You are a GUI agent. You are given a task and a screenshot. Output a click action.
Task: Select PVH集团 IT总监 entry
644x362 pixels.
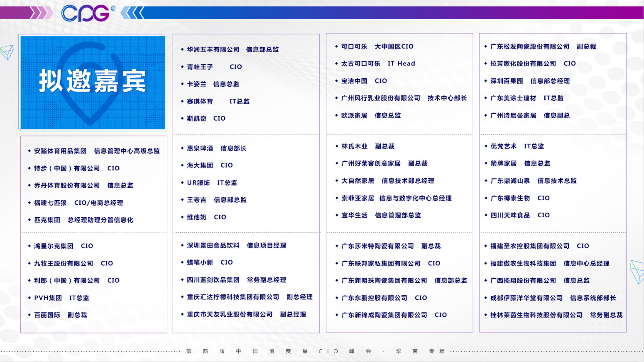click(61, 298)
